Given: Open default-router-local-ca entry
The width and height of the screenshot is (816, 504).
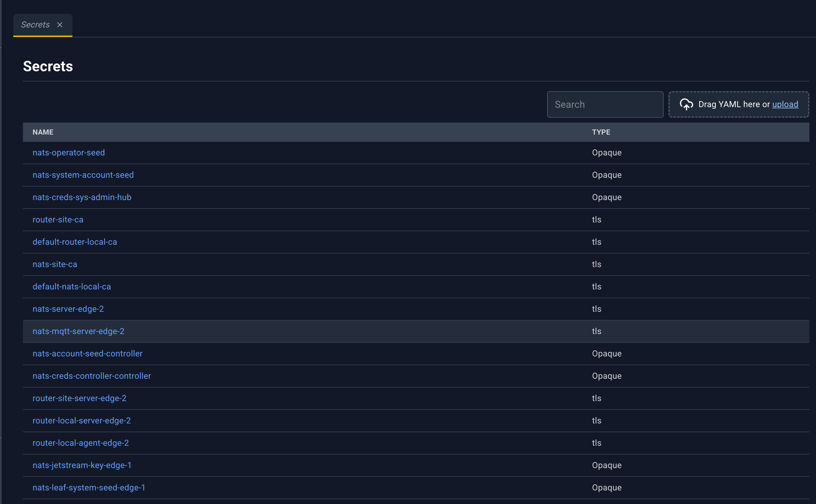Looking at the screenshot, I should click(75, 242).
